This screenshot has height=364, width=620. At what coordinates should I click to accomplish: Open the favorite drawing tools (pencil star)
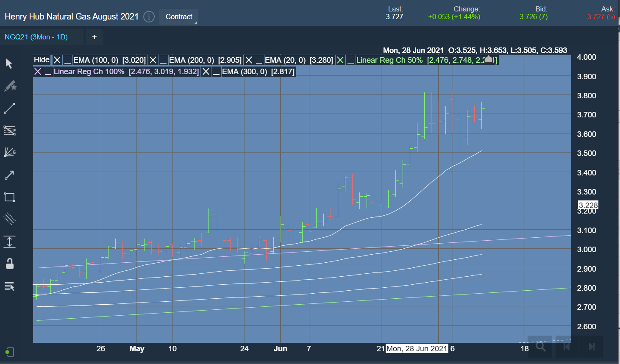pos(10,86)
